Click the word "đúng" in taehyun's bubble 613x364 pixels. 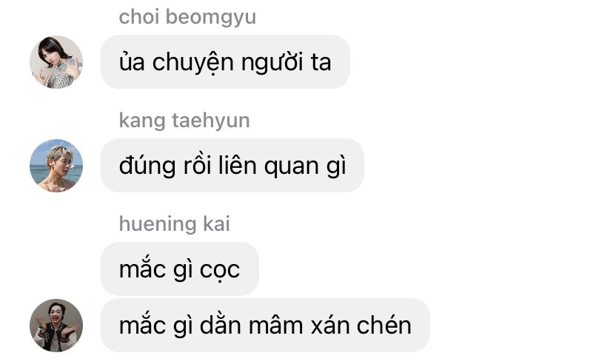[147, 166]
